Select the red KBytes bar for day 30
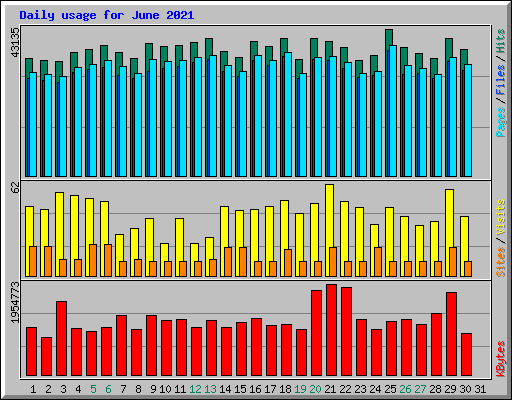The width and height of the screenshot is (512, 400). [467, 354]
